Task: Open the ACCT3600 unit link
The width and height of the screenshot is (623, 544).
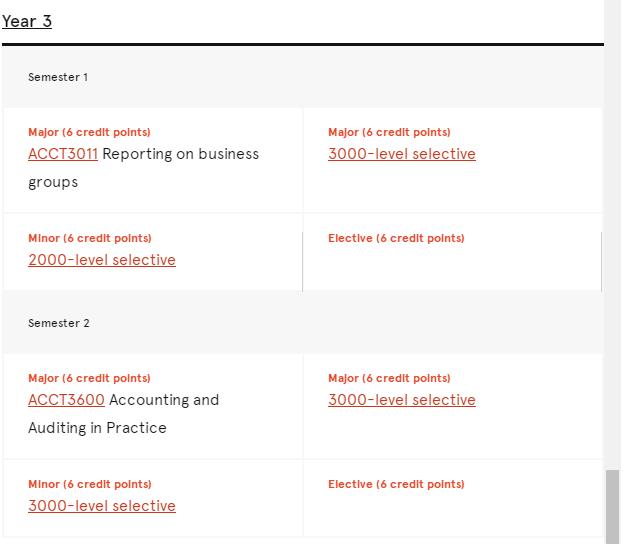Action: pos(66,400)
